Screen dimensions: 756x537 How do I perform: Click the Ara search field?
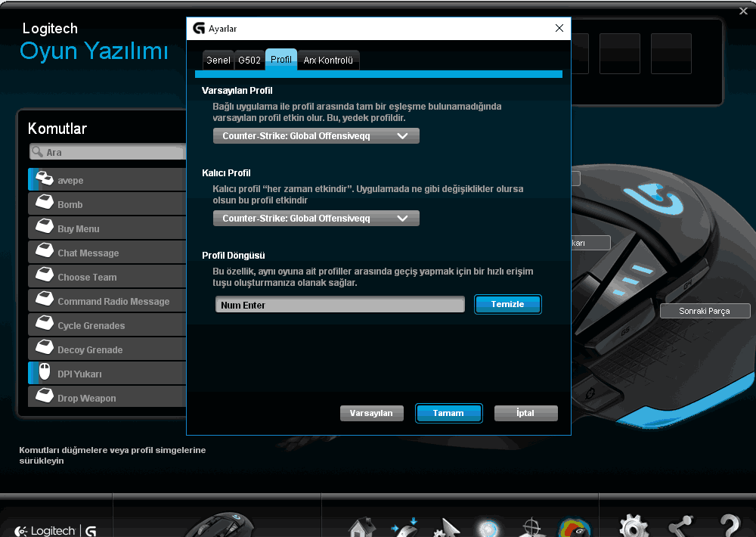pyautogui.click(x=107, y=153)
